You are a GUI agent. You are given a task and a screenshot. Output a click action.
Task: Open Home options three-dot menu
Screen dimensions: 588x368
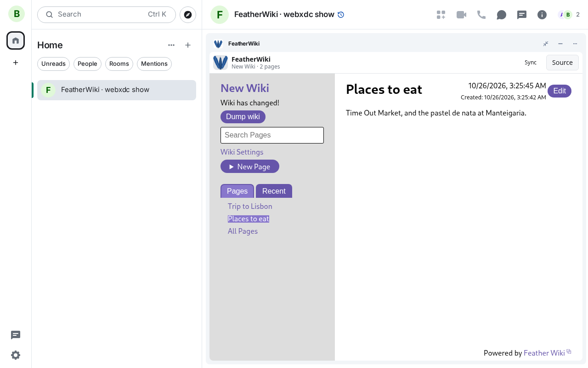[171, 45]
